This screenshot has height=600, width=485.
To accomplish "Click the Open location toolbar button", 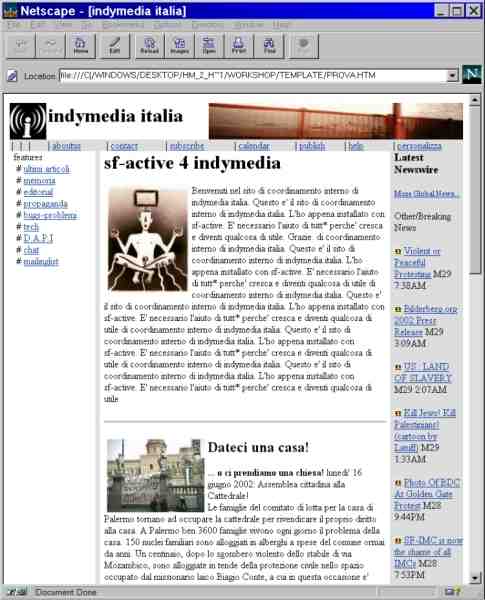I will [209, 46].
